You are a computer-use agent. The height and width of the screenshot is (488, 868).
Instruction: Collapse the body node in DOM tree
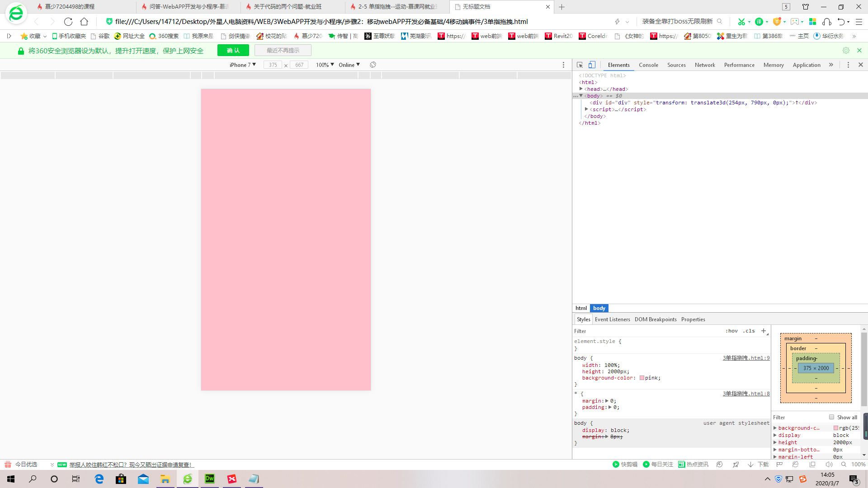581,96
